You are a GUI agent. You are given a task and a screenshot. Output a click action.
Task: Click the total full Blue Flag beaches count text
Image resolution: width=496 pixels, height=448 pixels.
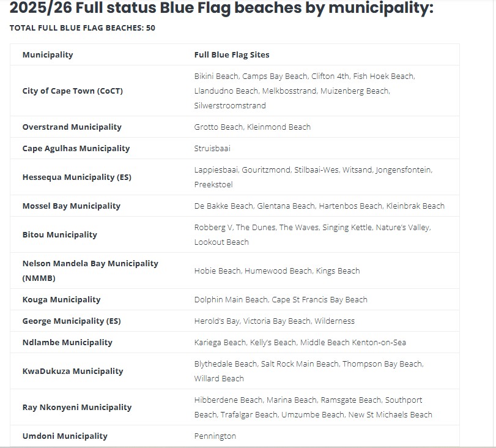pos(83,28)
